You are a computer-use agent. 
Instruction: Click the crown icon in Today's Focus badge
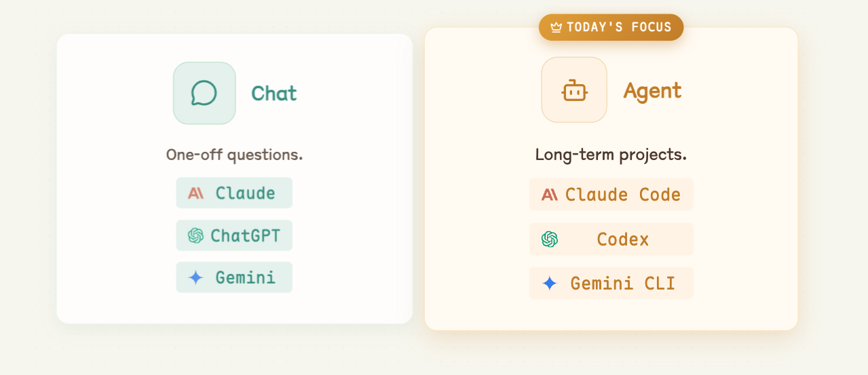(556, 28)
